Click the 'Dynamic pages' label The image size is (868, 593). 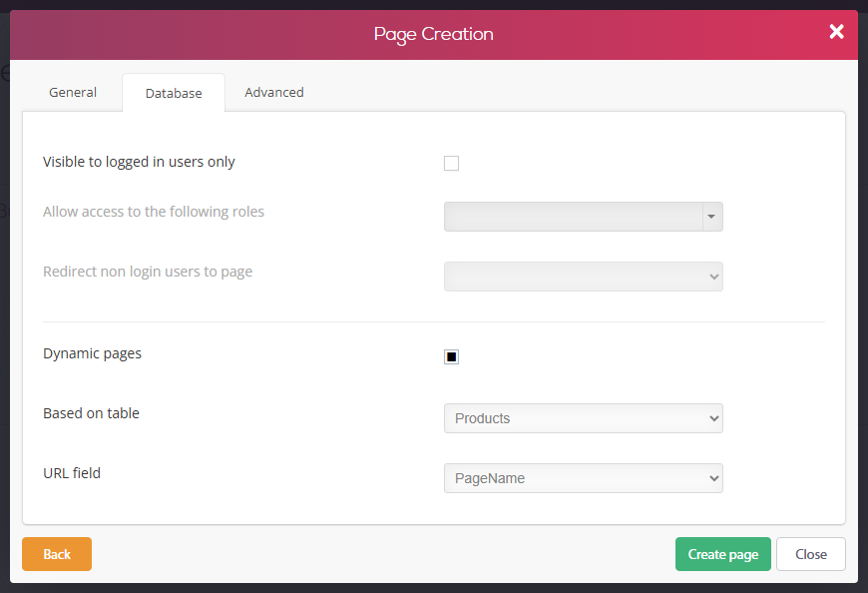point(93,353)
